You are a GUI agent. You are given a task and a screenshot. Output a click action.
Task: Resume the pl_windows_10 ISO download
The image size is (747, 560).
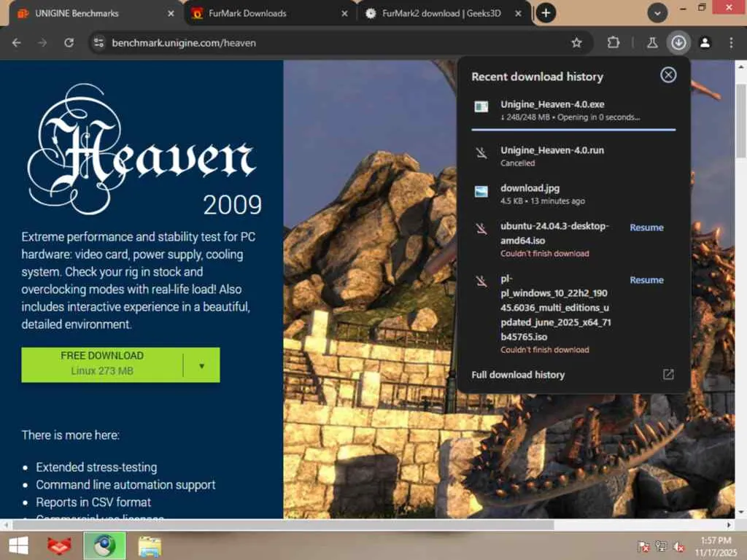tap(646, 280)
